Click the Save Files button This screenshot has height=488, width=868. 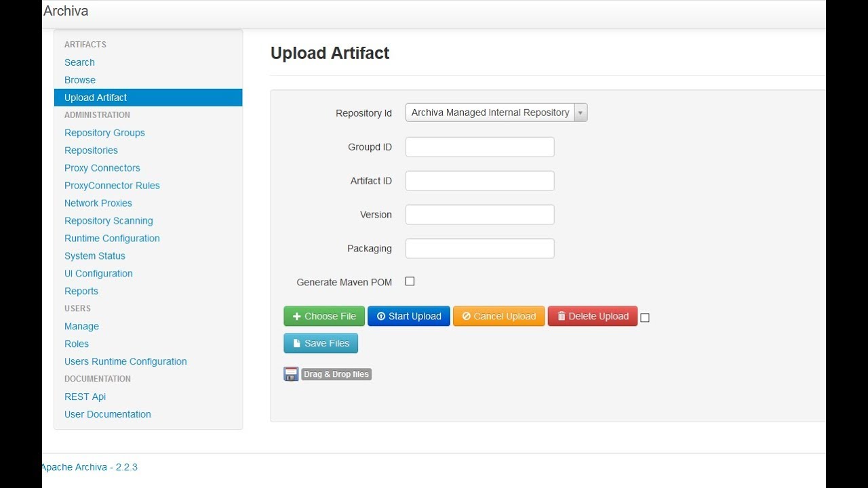point(321,343)
